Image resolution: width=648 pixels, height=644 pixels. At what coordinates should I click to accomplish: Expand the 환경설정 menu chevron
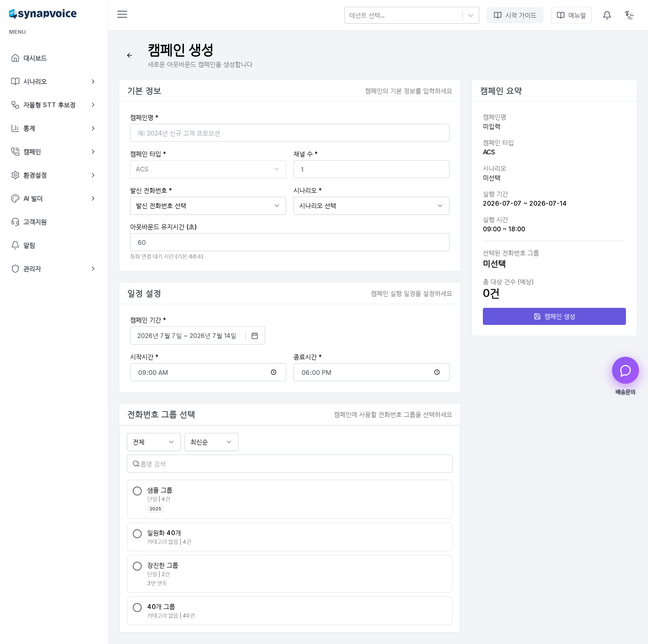[93, 175]
